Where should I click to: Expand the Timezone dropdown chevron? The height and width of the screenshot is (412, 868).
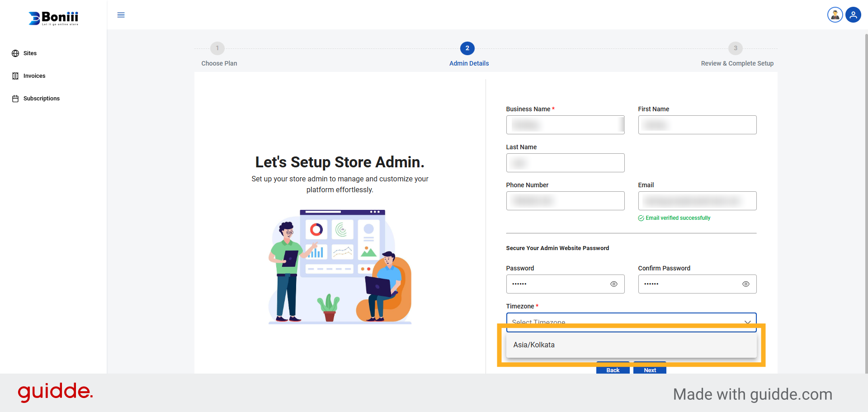point(747,322)
